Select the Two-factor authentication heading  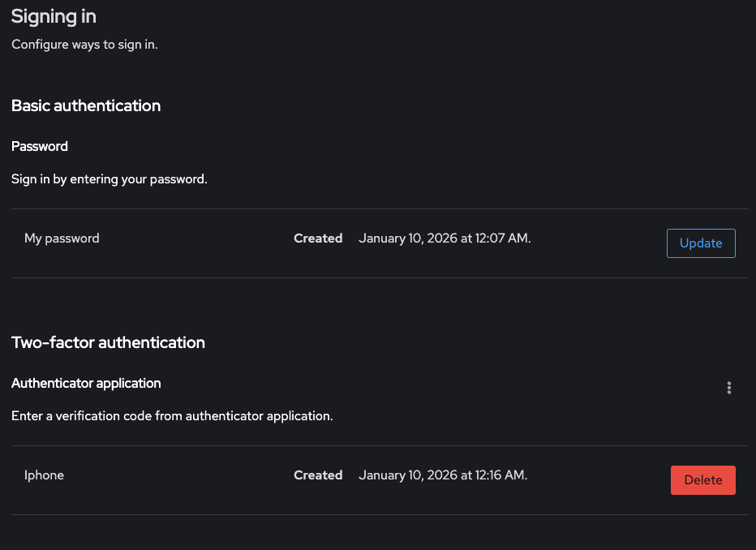(x=108, y=342)
